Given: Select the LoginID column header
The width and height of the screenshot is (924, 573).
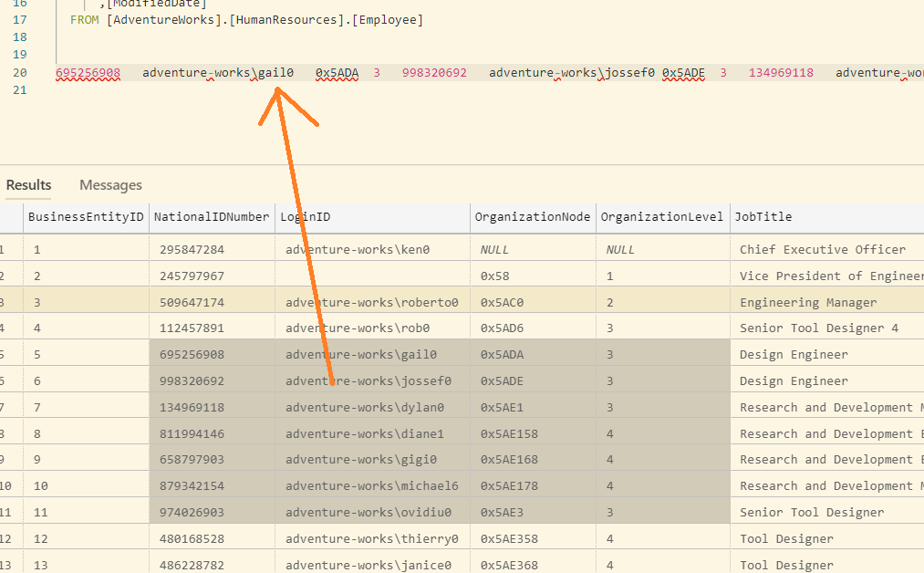Looking at the screenshot, I should [x=372, y=217].
